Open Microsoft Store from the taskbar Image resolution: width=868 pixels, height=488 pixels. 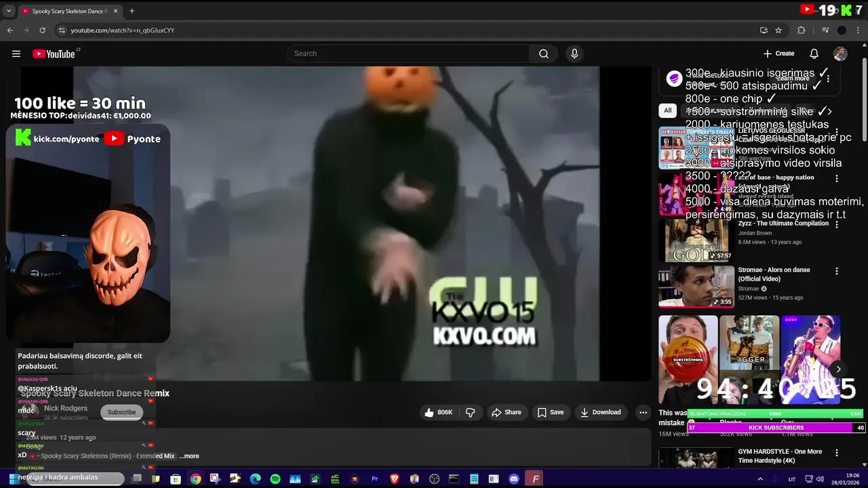click(x=176, y=479)
